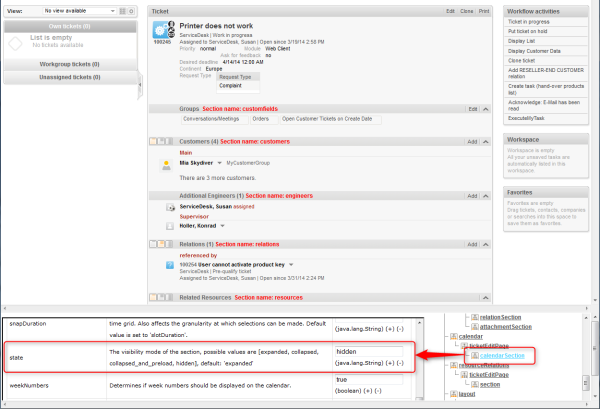Image resolution: width=600 pixels, height=409 pixels.
Task: Click second view-mode icon in Related Resources header
Action: 161,297
